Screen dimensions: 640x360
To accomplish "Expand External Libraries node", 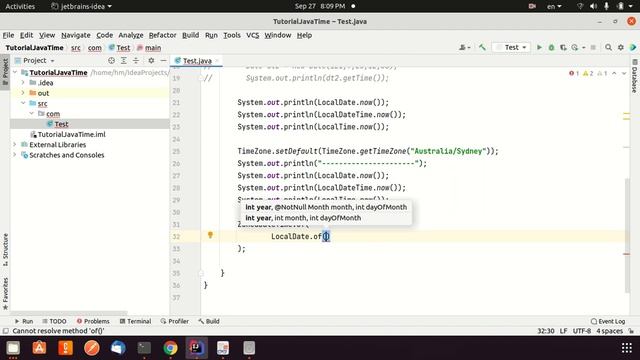I will [15, 144].
